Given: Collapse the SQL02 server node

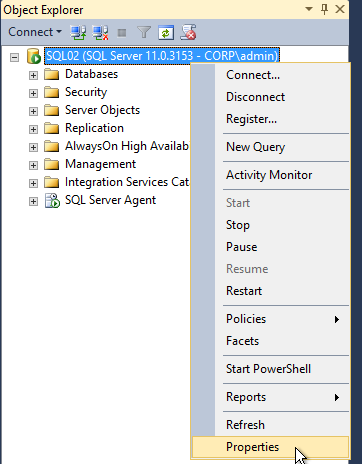Looking at the screenshot, I should [x=14, y=57].
